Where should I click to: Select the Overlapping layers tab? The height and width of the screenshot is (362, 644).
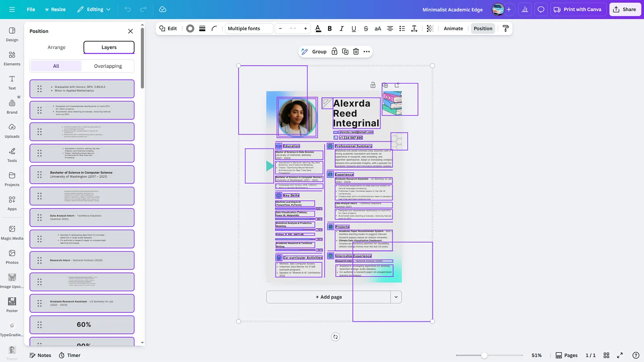[108, 66]
